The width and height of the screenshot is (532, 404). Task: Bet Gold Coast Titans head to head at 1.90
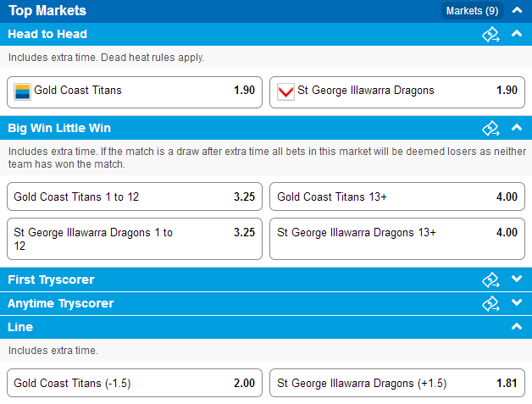[135, 92]
